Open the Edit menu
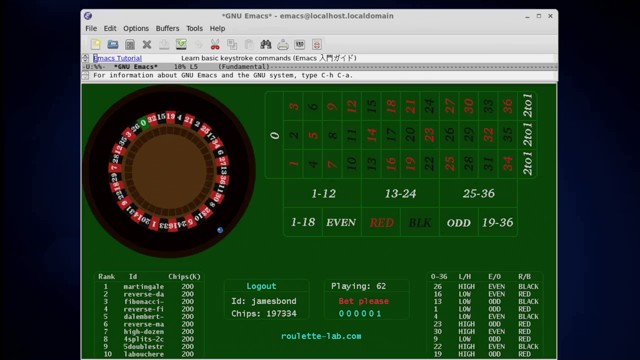 pos(110,28)
